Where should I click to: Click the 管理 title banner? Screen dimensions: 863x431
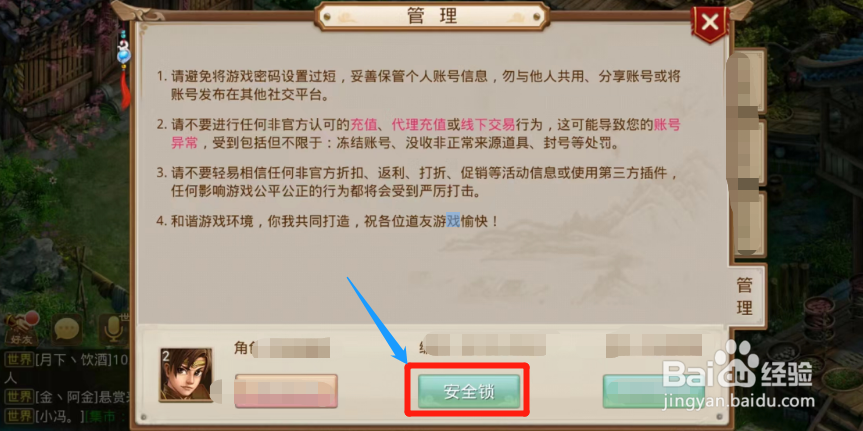(432, 15)
